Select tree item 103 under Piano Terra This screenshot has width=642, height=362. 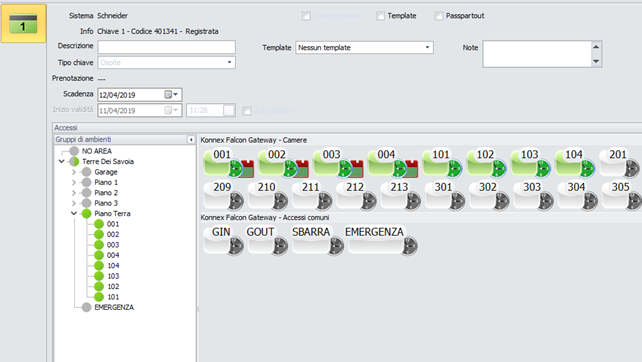point(113,276)
